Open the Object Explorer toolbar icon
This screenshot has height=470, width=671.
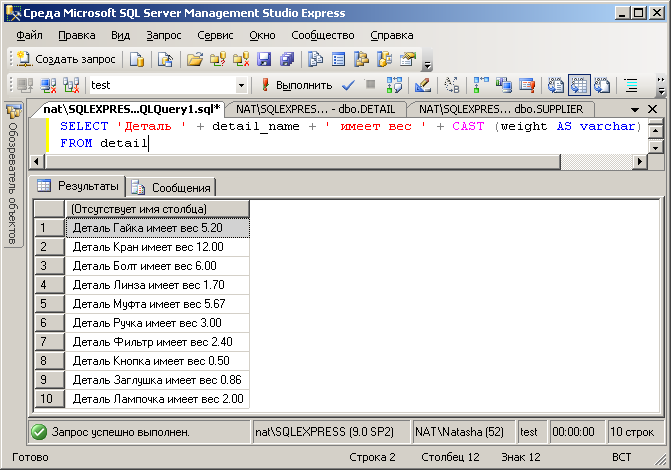click(362, 59)
